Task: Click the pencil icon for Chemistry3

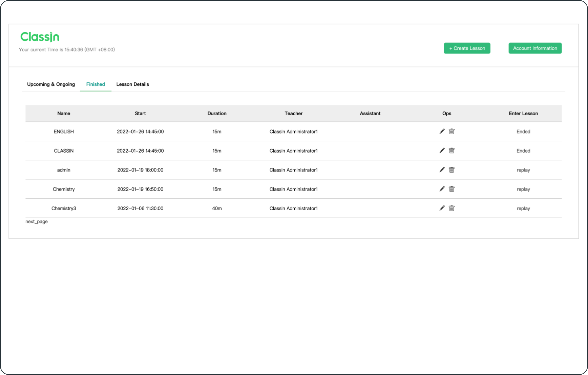Action: 442,208
